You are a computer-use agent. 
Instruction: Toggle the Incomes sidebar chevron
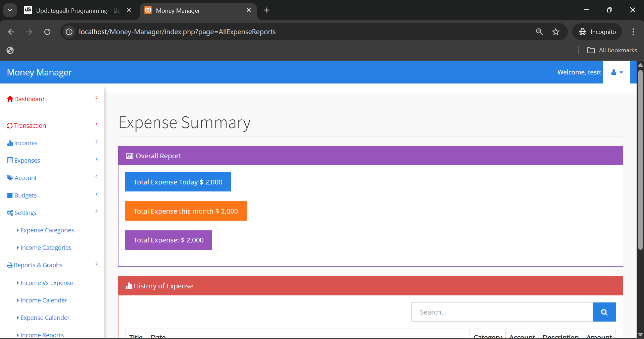[x=97, y=142]
